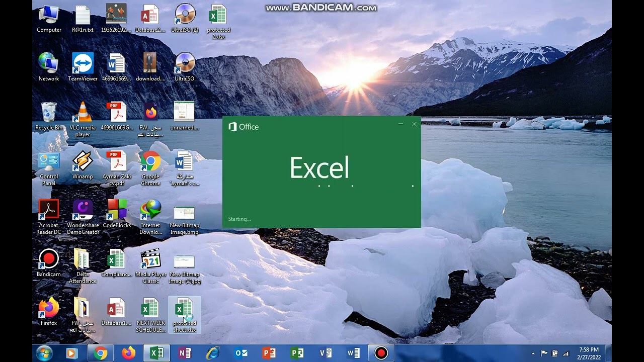Select the Firefox desktop shortcut
The image size is (644, 362).
(x=49, y=312)
